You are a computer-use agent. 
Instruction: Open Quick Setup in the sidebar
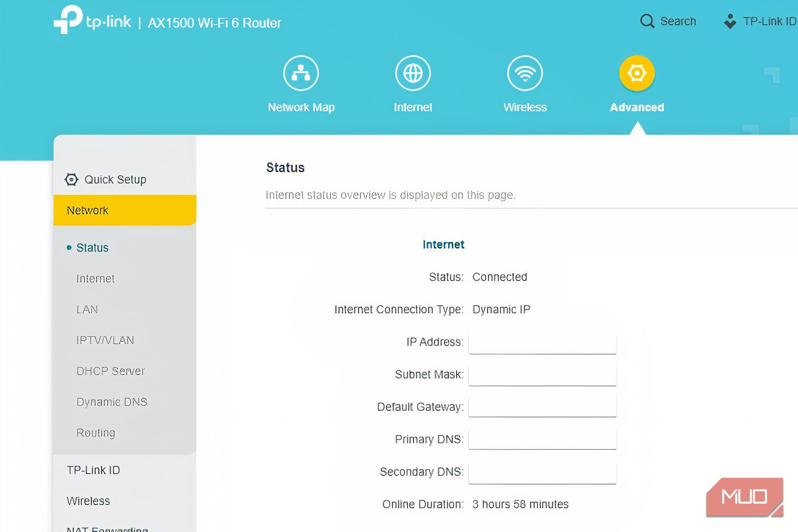pyautogui.click(x=115, y=180)
